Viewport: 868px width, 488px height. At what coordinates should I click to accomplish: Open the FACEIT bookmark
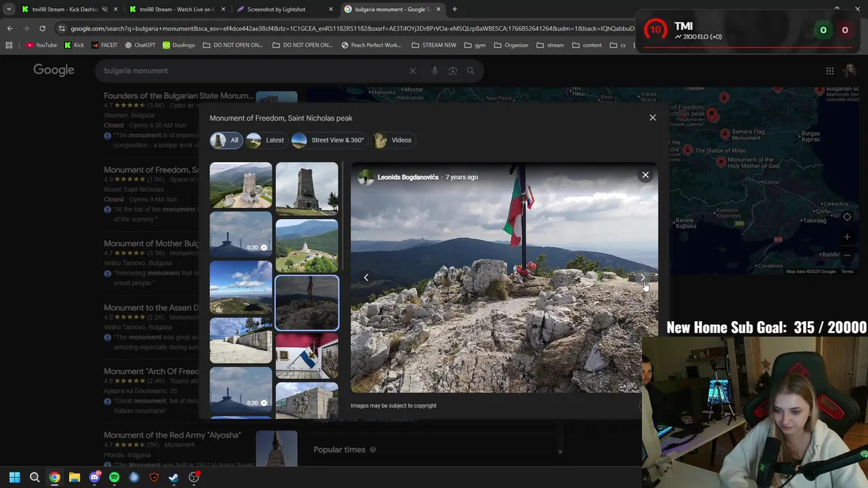tap(104, 45)
